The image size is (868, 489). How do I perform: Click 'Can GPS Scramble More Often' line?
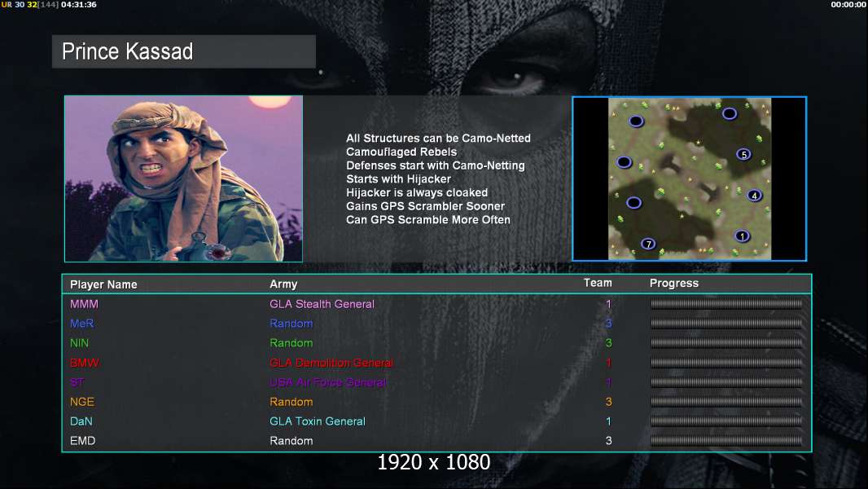(x=428, y=220)
